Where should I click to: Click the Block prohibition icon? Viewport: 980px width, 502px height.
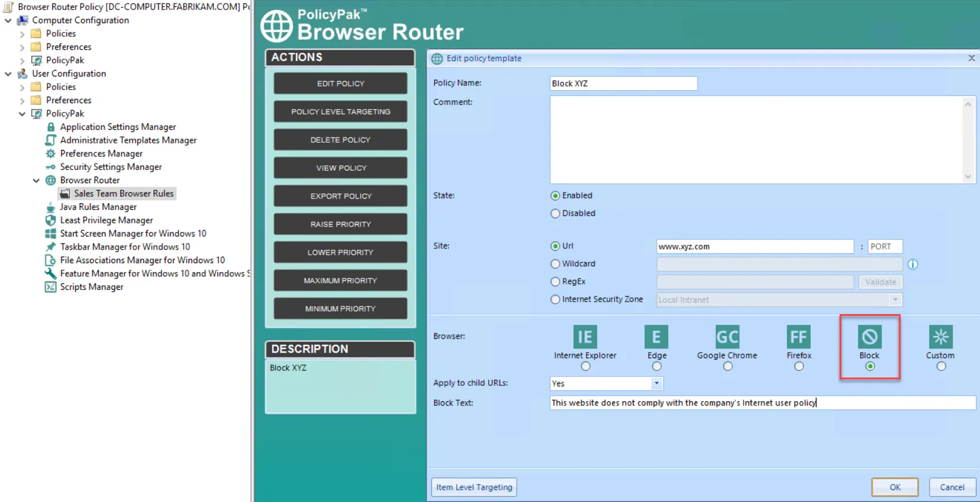870,337
